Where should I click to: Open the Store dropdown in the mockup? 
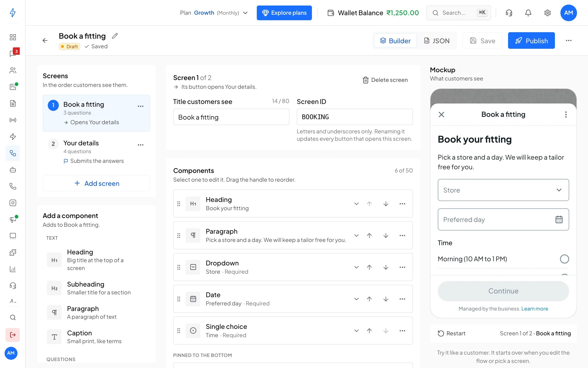[x=503, y=190]
